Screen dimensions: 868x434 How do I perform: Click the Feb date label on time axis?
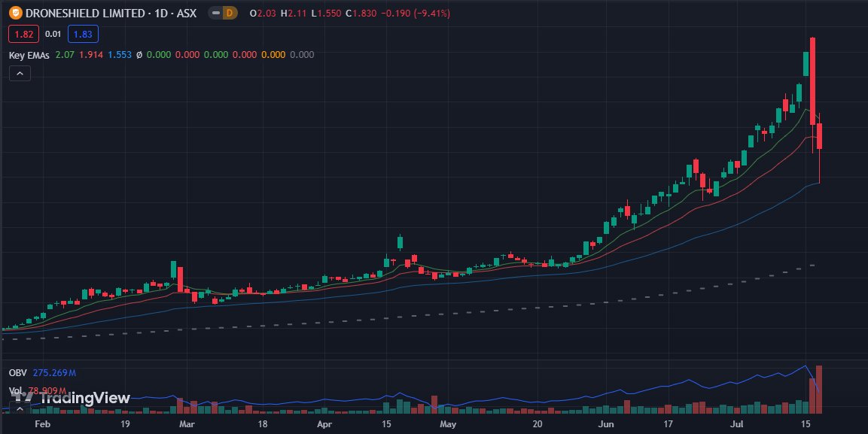[x=43, y=424]
